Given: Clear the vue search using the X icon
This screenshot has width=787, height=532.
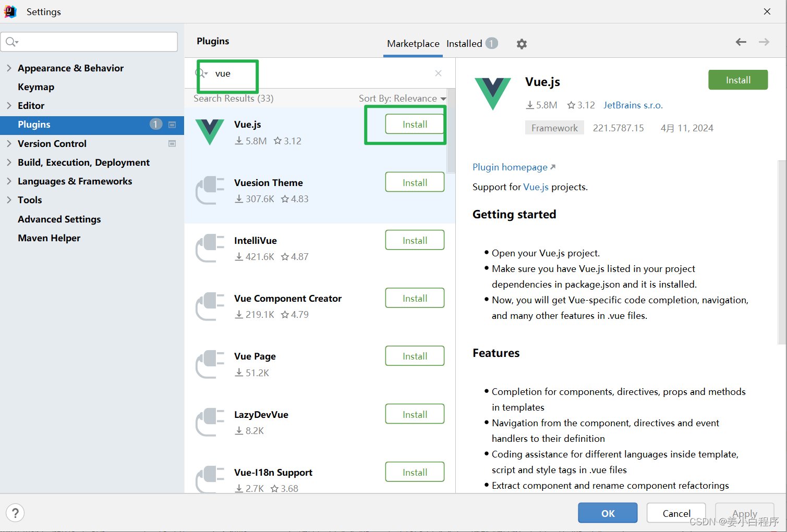Looking at the screenshot, I should click(438, 73).
